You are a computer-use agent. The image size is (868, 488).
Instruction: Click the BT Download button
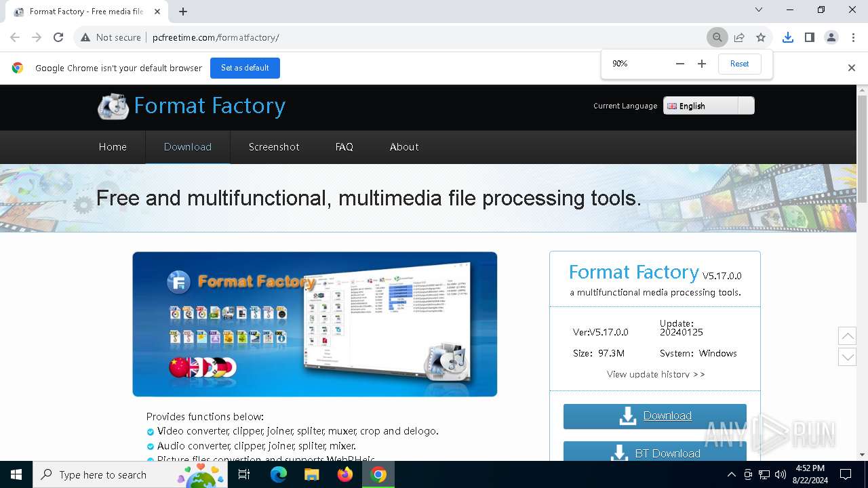[x=655, y=452]
